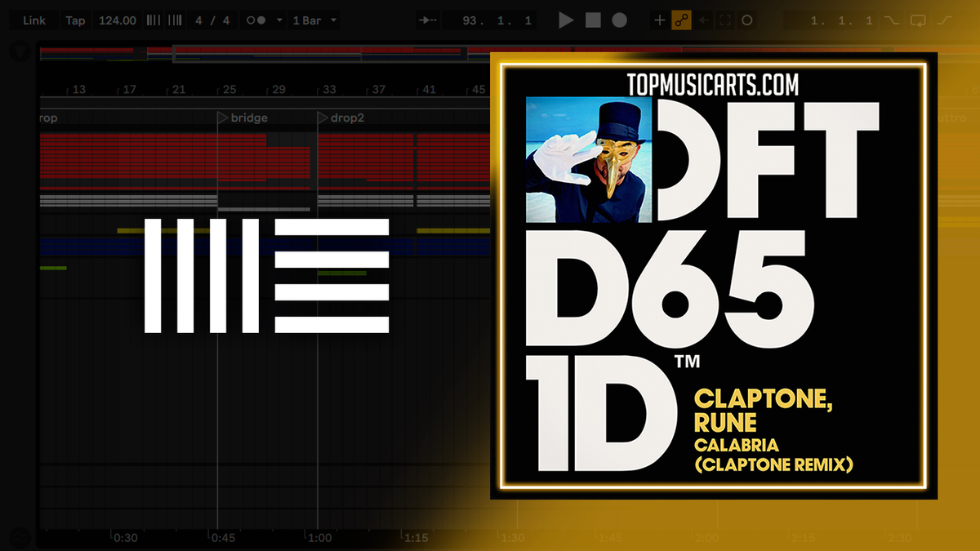Activate the Arrangement Record button
This screenshot has width=980, height=551.
621,20
